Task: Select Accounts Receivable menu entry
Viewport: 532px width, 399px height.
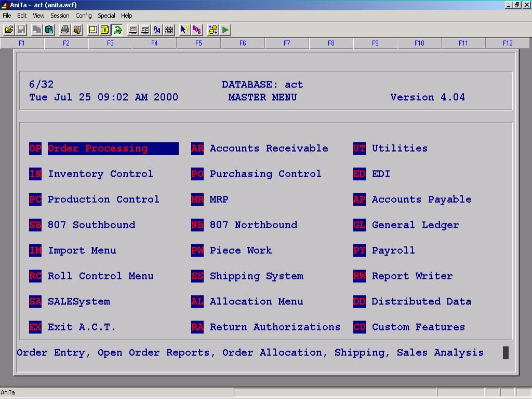Action: 260,148
